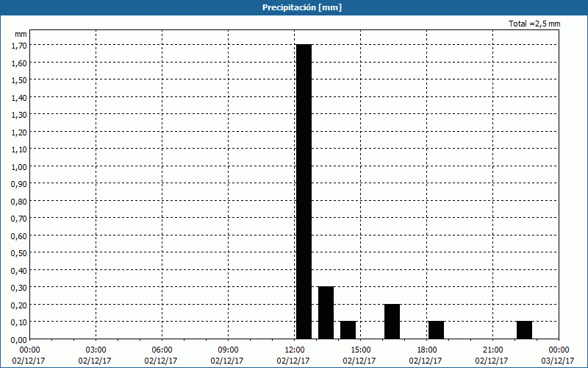Pick the 0,40 y-axis label
588x368 pixels.
pos(19,271)
